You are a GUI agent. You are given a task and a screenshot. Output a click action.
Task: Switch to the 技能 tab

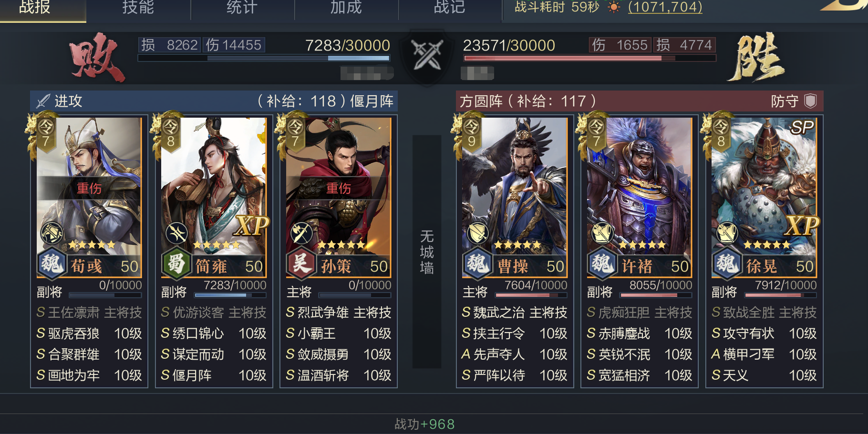click(138, 8)
